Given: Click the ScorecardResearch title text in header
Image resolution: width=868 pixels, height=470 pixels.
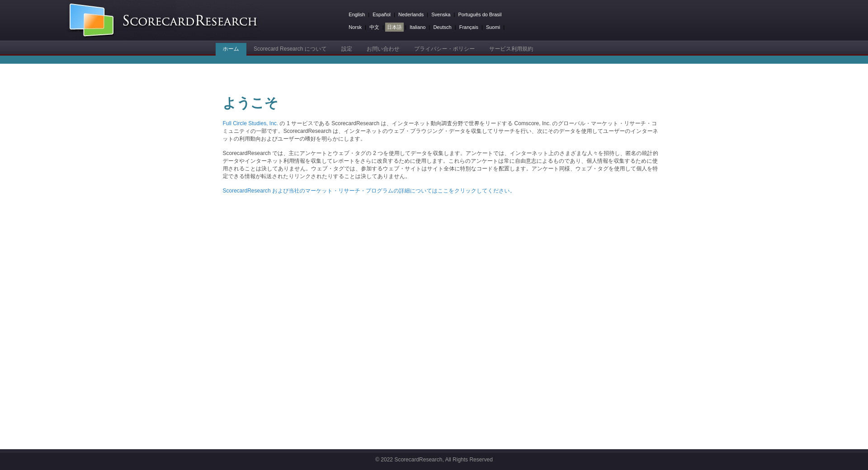Looking at the screenshot, I should [189, 21].
